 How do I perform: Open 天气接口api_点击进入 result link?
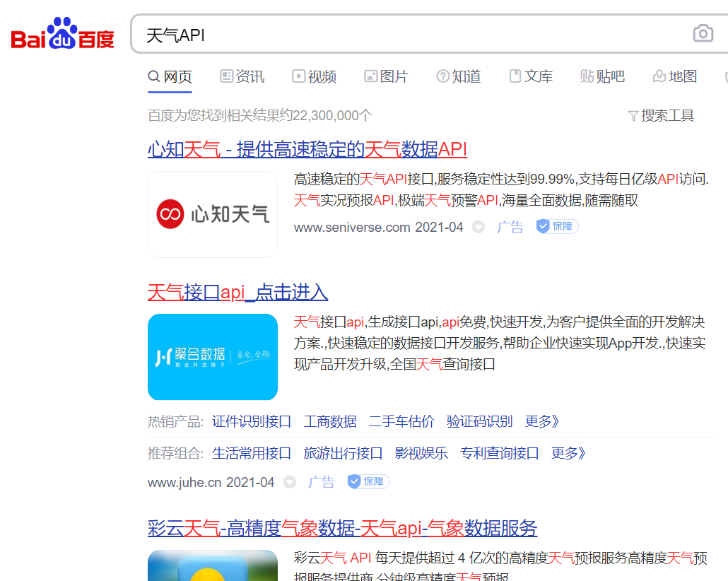pyautogui.click(x=237, y=293)
